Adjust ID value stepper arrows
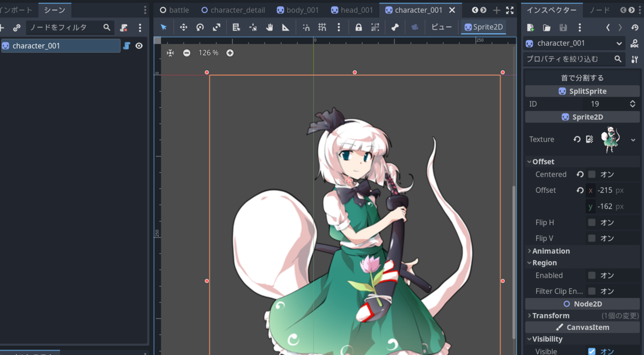This screenshot has height=355, width=644. pos(633,104)
